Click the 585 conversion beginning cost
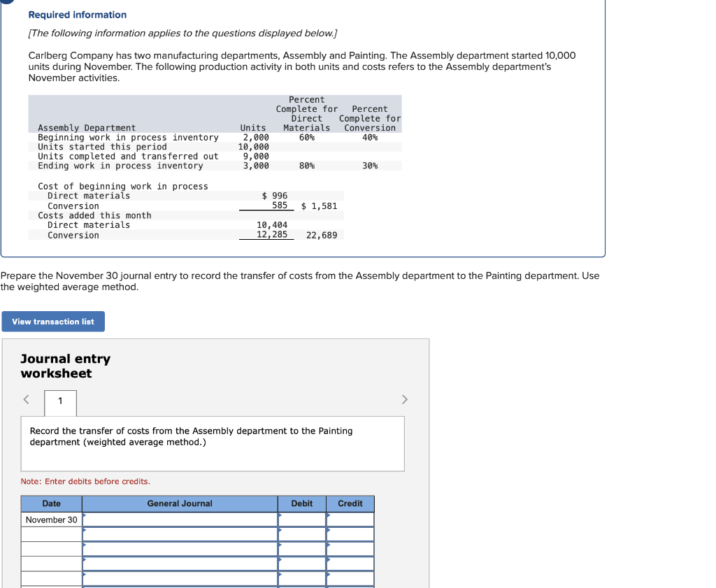This screenshot has height=588, width=716. click(280, 206)
